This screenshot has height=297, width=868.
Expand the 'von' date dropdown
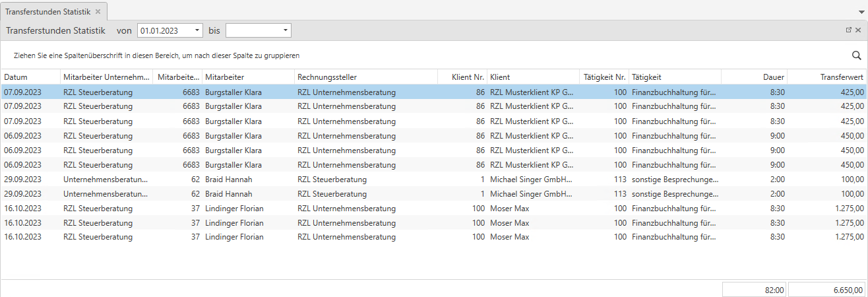click(197, 30)
